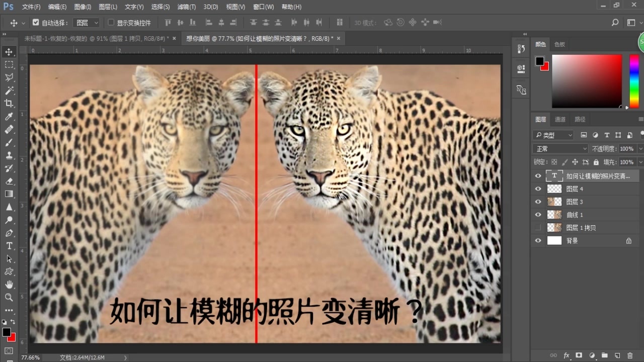The image size is (644, 362).
Task: Select the Clone Stamp tool
Action: coord(9,155)
